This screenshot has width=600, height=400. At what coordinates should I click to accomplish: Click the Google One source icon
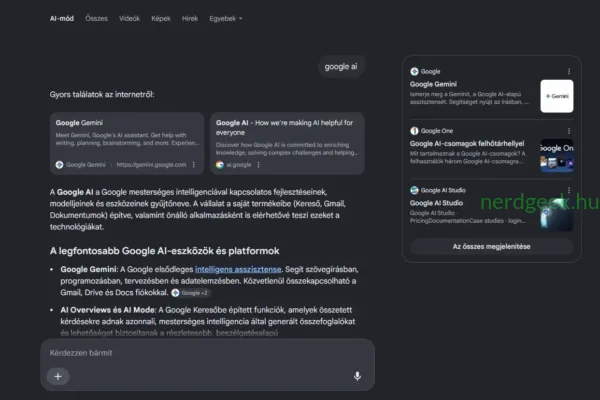[x=414, y=131]
